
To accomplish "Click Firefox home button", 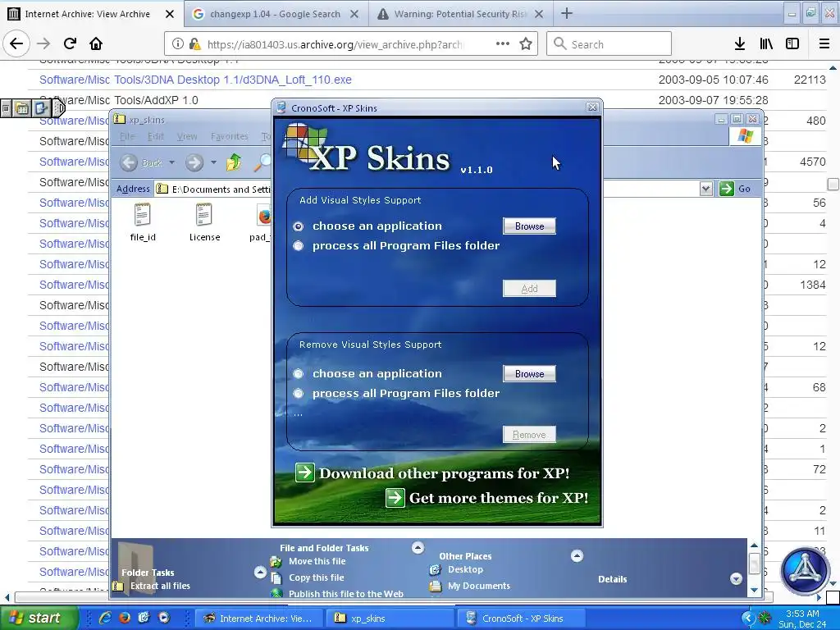I will coord(96,44).
